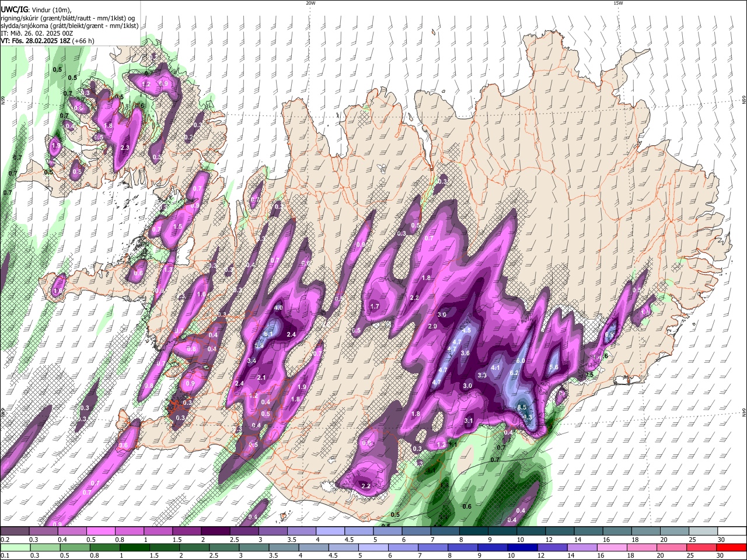Click the 'UWC/IG: Vindur (10m)' title text

coord(36,9)
